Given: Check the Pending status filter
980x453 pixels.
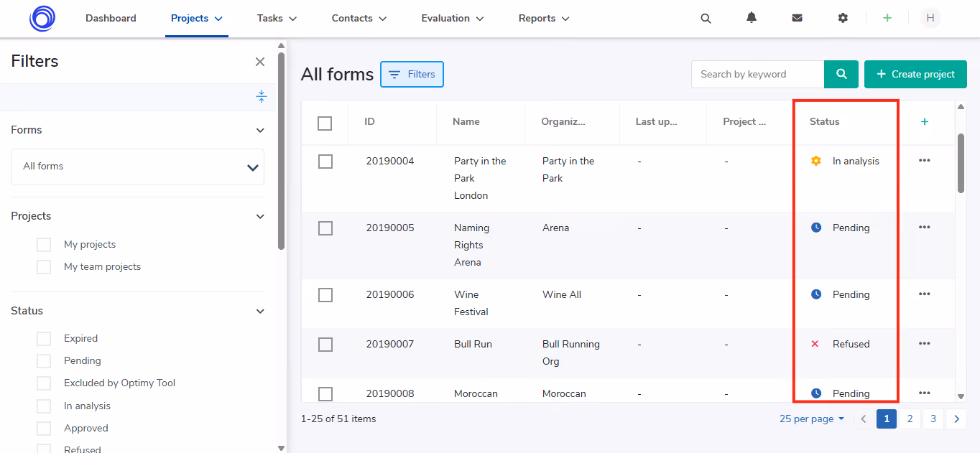Looking at the screenshot, I should (44, 361).
